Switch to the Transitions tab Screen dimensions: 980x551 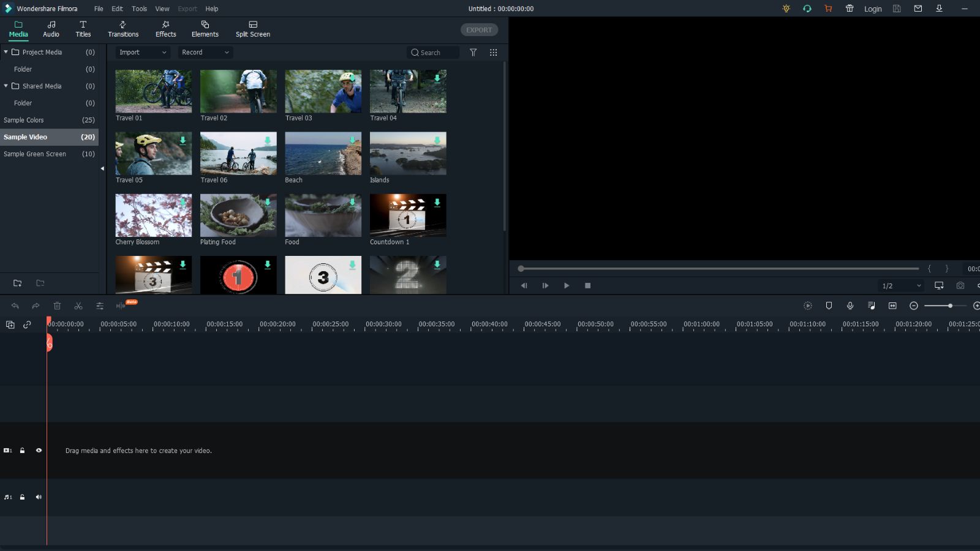123,29
